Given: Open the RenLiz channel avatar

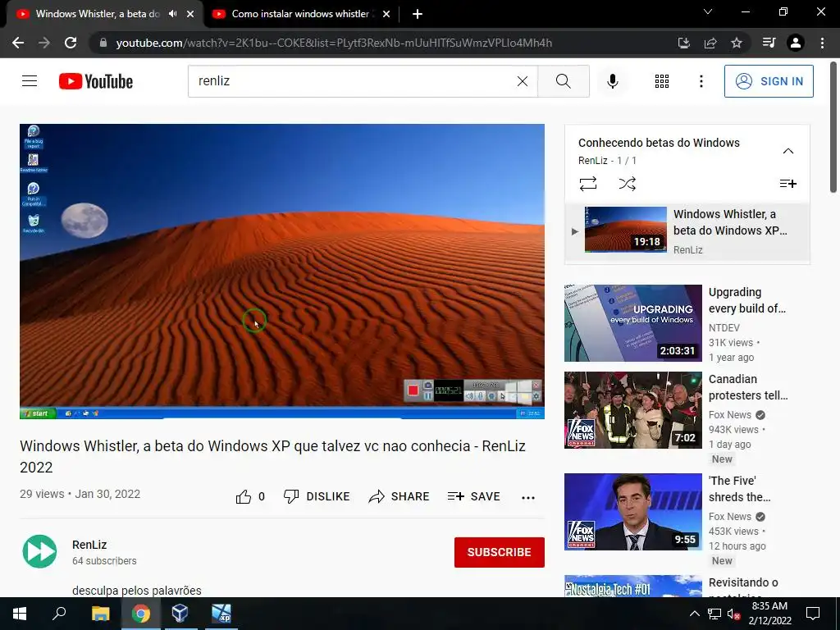Looking at the screenshot, I should coord(39,551).
